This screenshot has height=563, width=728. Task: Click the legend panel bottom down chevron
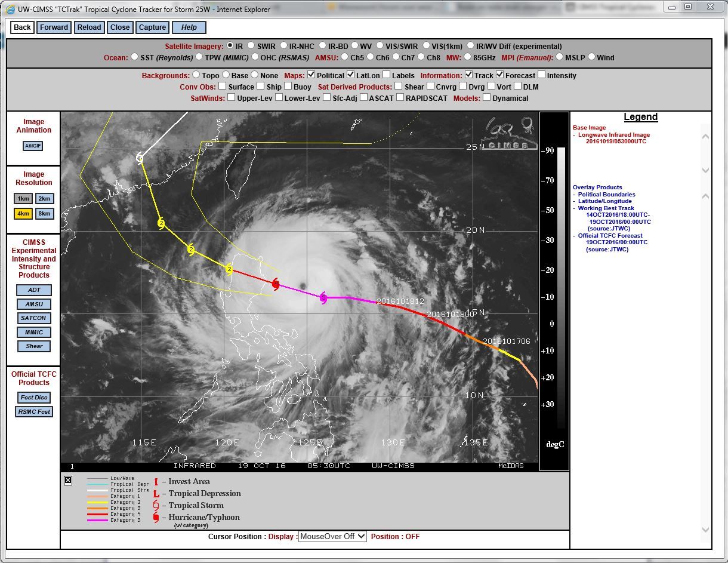pos(705,530)
